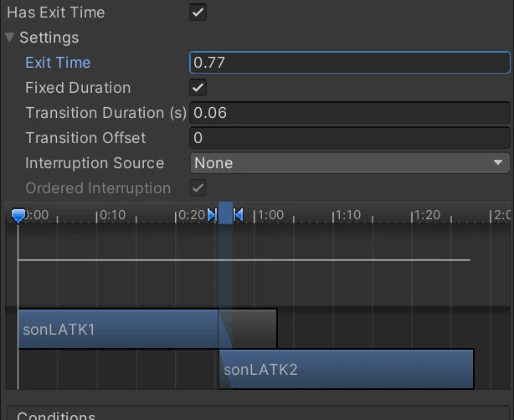Click the transition end handle on the ruler
This screenshot has height=420, width=514.
[239, 215]
